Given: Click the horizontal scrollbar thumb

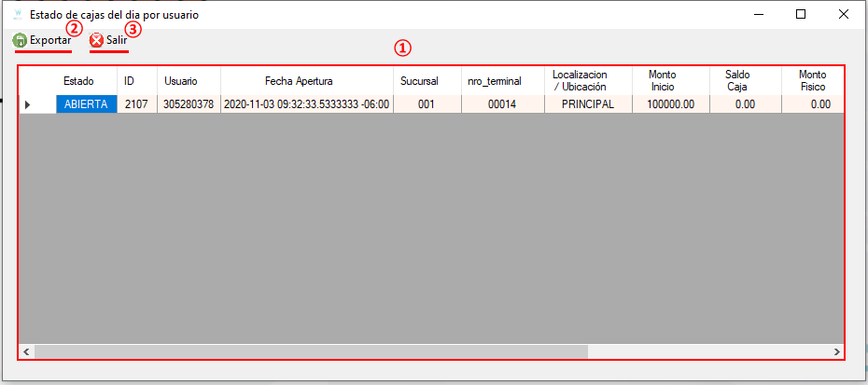Looking at the screenshot, I should pos(311,351).
